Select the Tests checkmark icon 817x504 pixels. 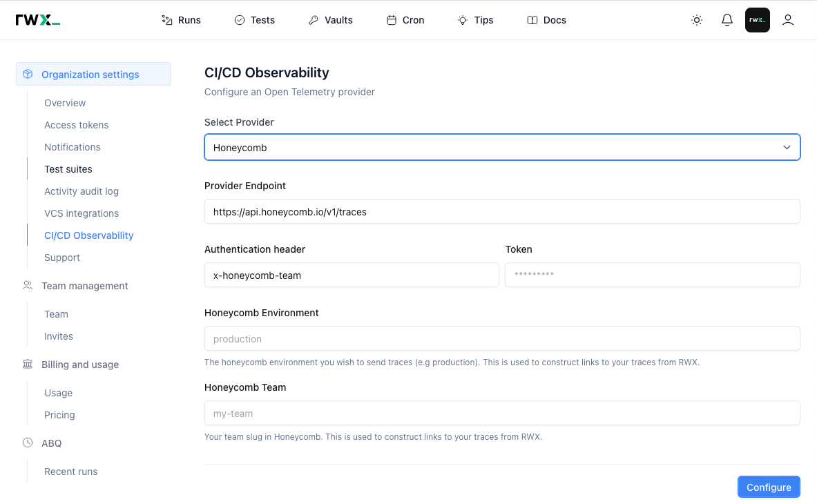click(x=240, y=20)
